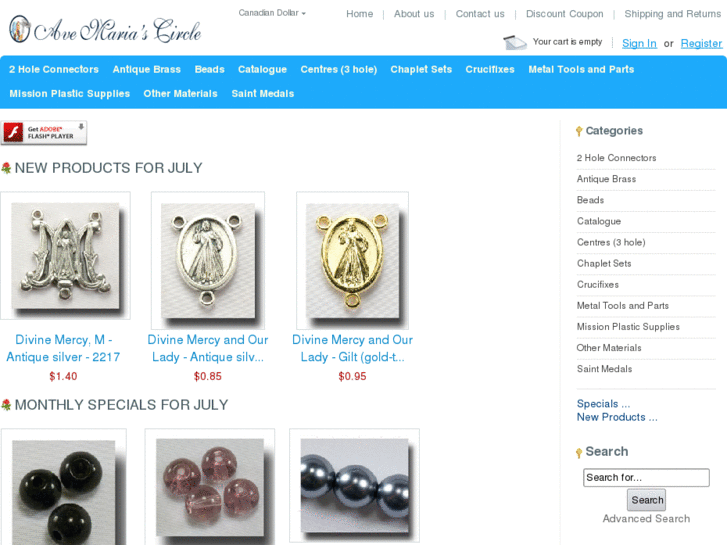The image size is (727, 545).
Task: Click the Register link
Action: 701,43
